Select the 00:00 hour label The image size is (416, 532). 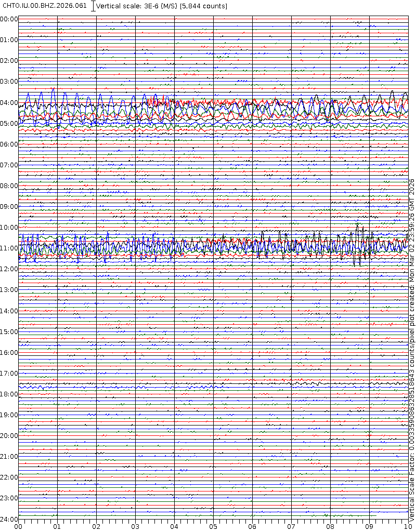[9, 19]
